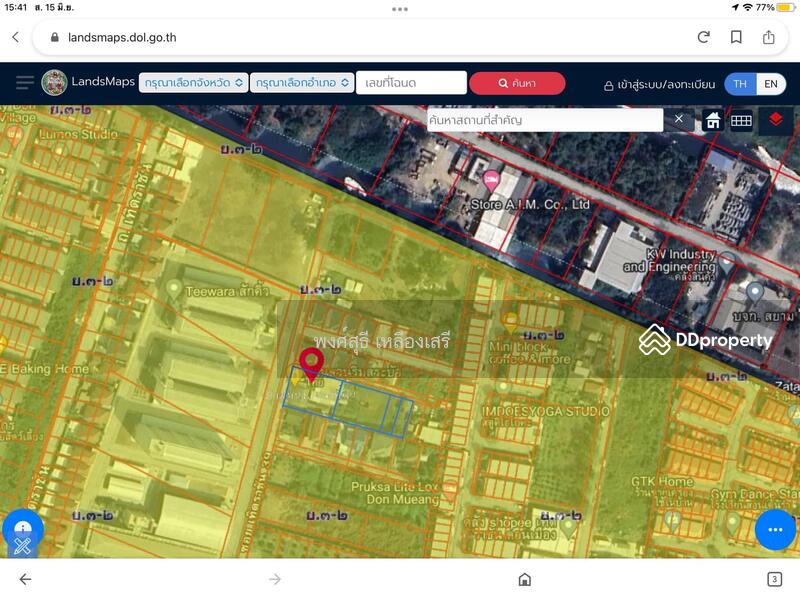This screenshot has height=600, width=800.
Task: Reload the page in browser toolbar
Action: 703,37
